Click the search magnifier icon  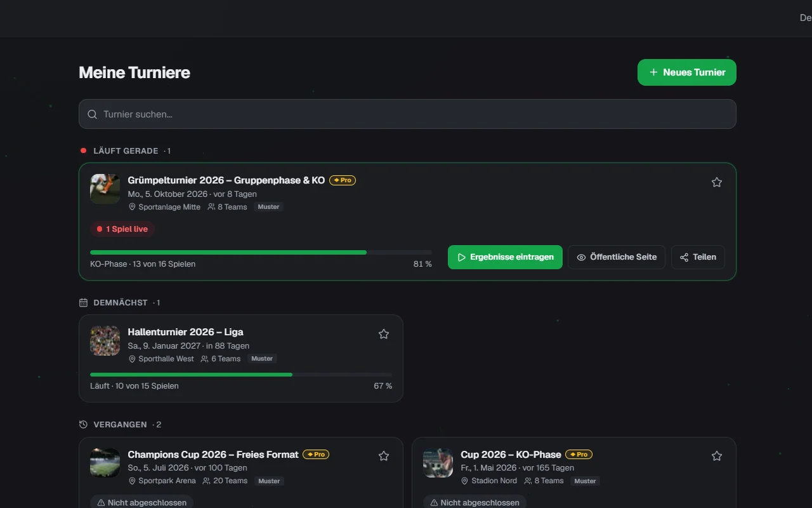(93, 114)
